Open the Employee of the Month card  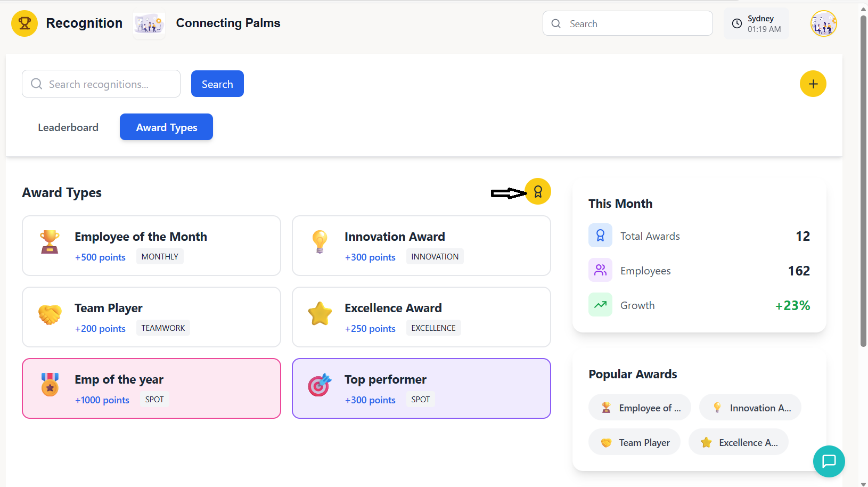[x=151, y=246]
